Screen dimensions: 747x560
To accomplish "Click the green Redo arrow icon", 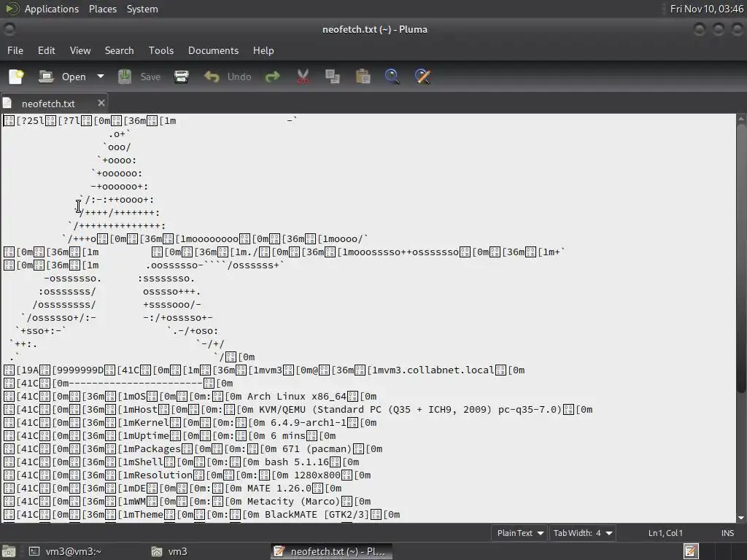I will (273, 77).
